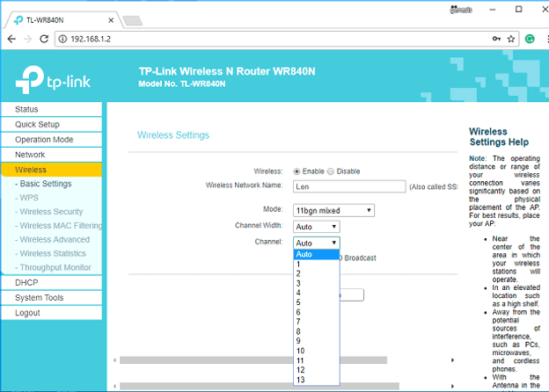Select the Disable wireless radio button
The image size is (549, 392).
click(x=331, y=171)
